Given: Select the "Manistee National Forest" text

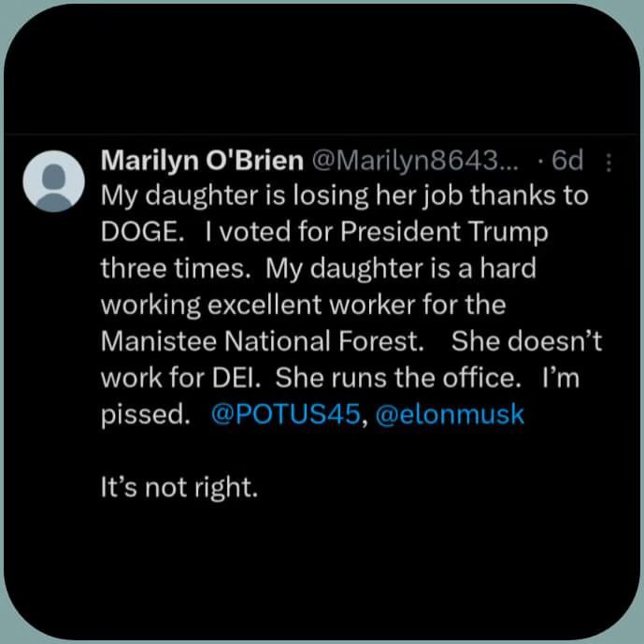Looking at the screenshot, I should 262,341.
